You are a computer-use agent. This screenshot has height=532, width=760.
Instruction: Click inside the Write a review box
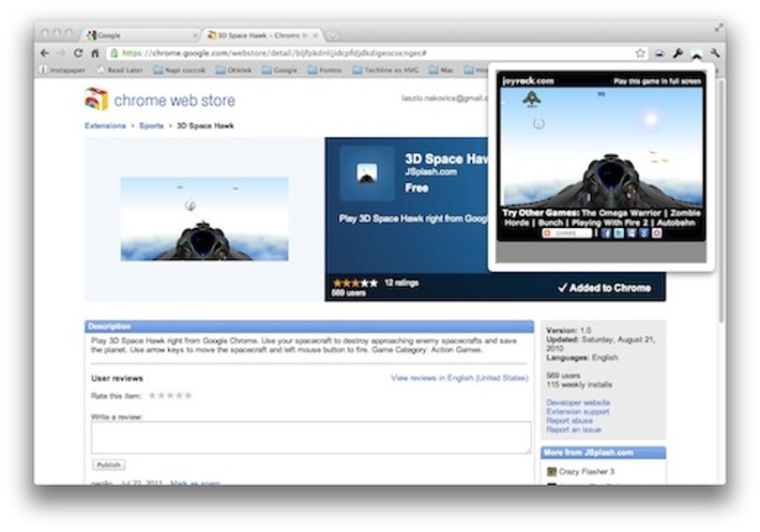pos(311,437)
